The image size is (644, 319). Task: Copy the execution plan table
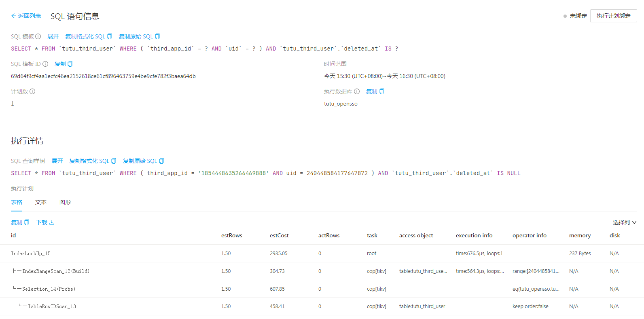coord(20,222)
